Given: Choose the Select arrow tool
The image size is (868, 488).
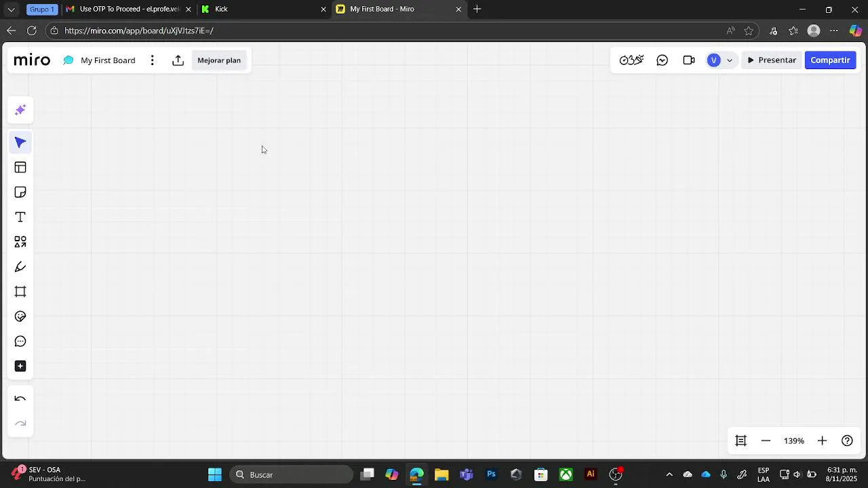Looking at the screenshot, I should coord(20,142).
